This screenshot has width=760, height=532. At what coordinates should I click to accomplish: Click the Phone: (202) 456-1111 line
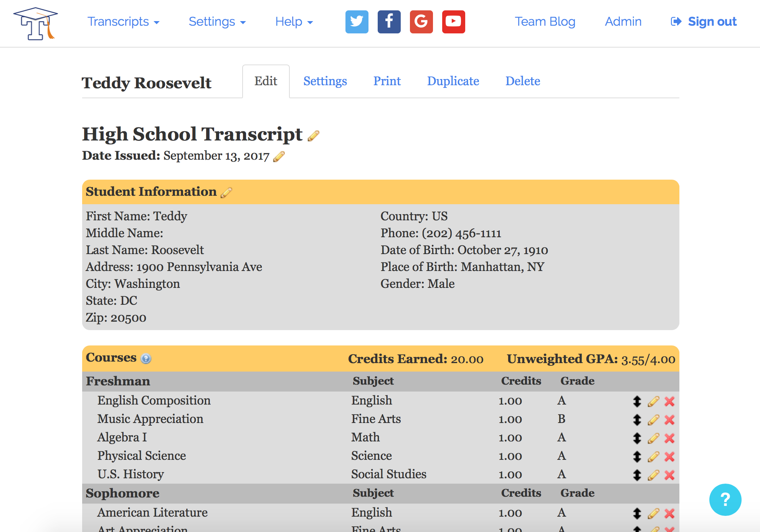441,233
